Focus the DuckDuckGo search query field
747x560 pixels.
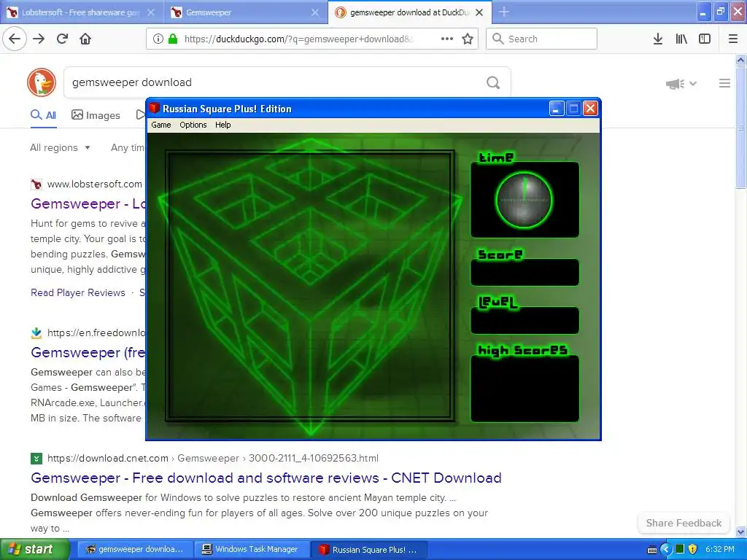276,82
